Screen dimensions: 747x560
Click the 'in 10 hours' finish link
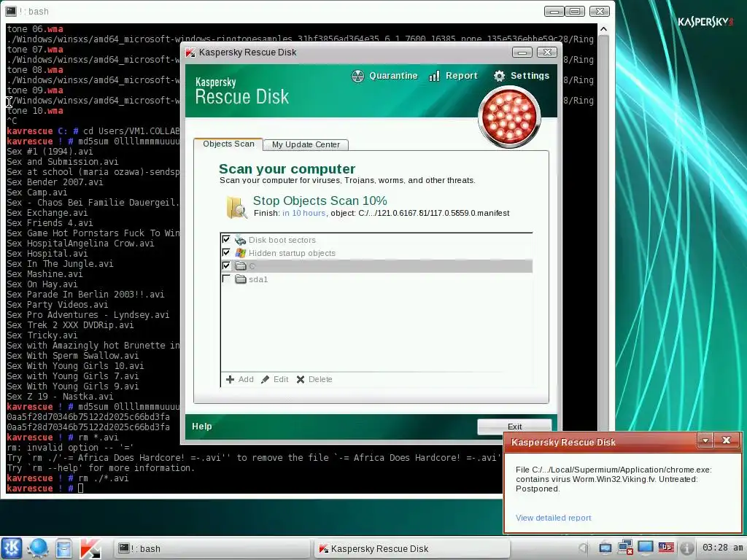pos(304,214)
